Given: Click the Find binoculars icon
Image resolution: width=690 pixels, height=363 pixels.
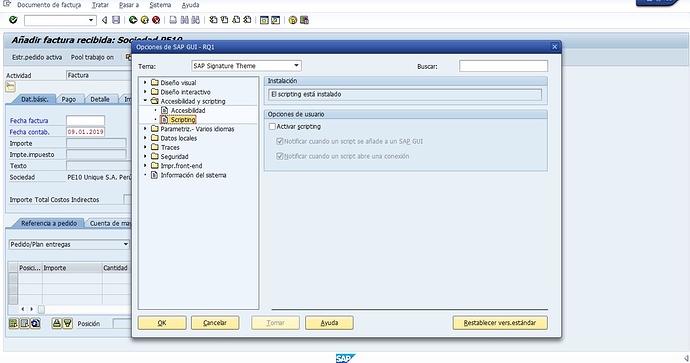Looking at the screenshot, I should (x=184, y=20).
